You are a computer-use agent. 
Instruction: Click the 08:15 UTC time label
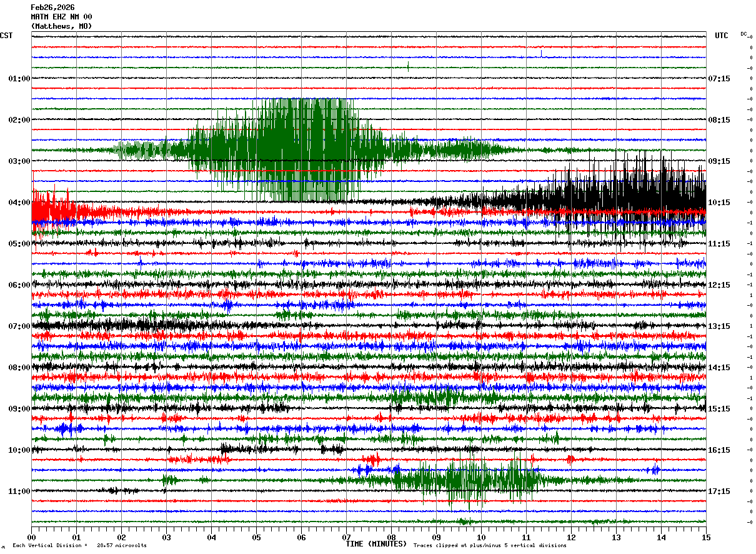coord(720,120)
